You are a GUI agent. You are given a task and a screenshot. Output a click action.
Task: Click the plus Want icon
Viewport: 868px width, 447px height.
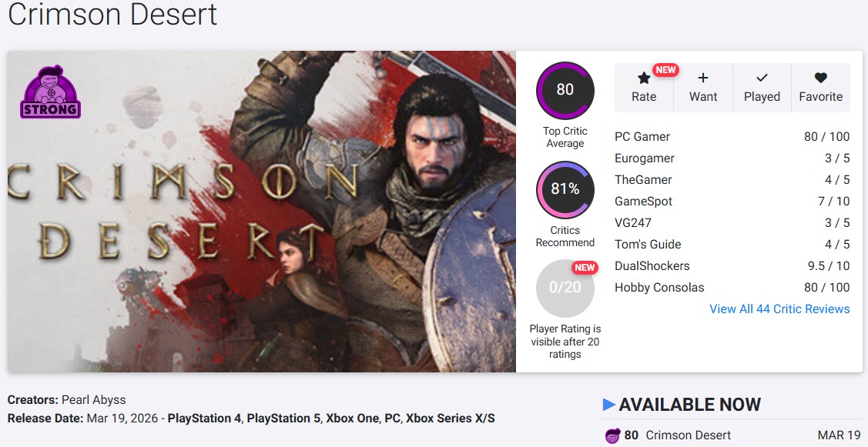702,78
